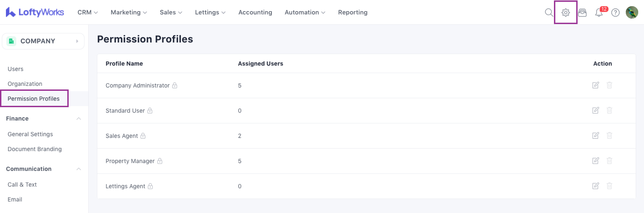Click the search magnifier icon
The image size is (644, 213).
point(548,12)
